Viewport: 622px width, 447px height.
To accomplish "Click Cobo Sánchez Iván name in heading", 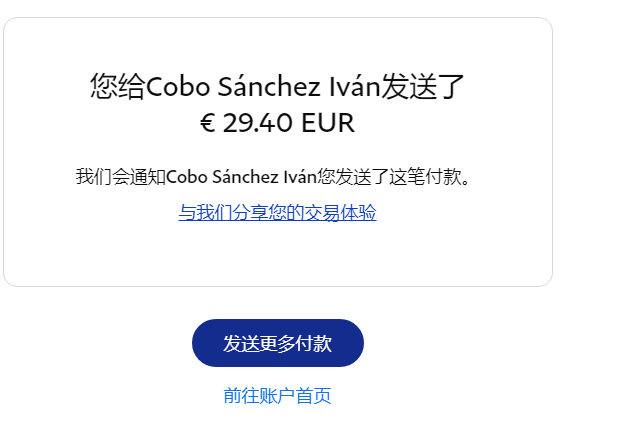I will (x=263, y=86).
